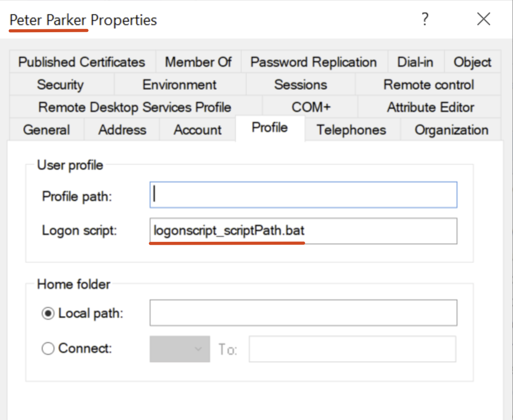Switch to the Account tab

[x=197, y=130]
